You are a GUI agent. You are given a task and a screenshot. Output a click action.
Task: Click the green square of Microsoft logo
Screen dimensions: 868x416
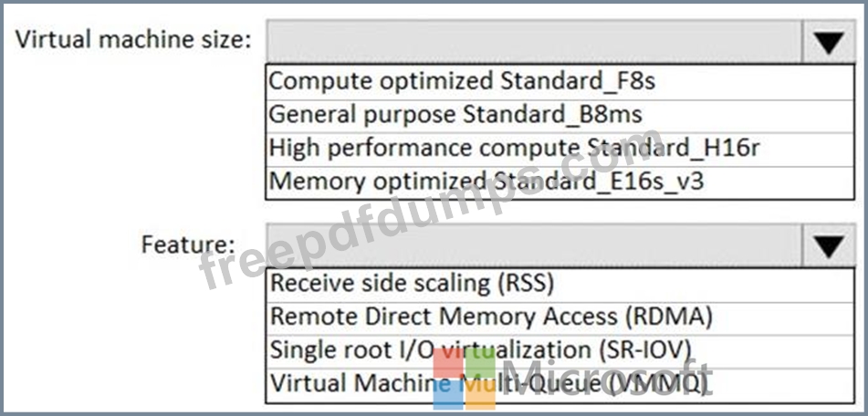pos(480,363)
